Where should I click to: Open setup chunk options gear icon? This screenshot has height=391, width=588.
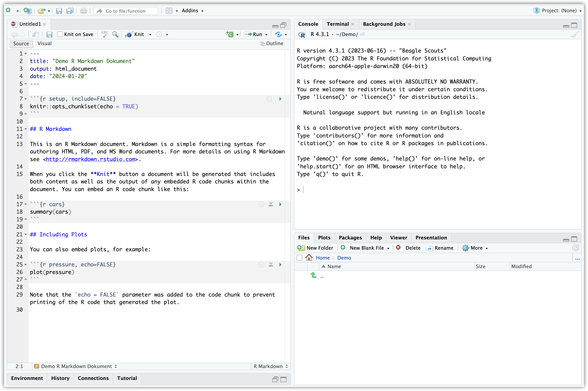[269, 99]
